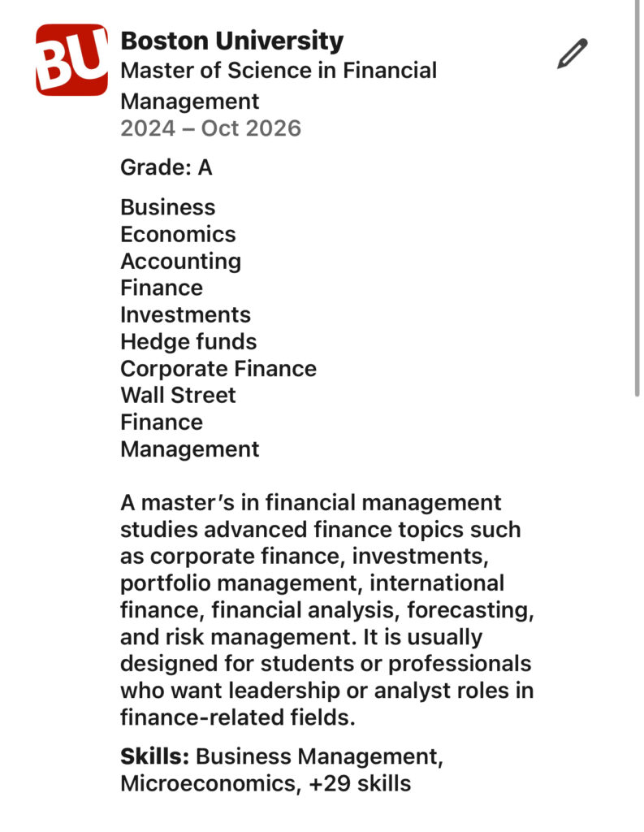Open the Boston University school link
644x832 pixels.
tap(231, 41)
